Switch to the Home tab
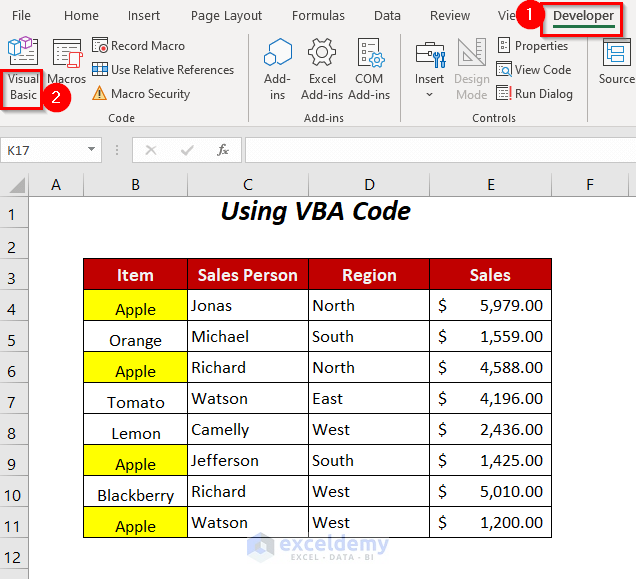This screenshot has height=579, width=636. (81, 15)
